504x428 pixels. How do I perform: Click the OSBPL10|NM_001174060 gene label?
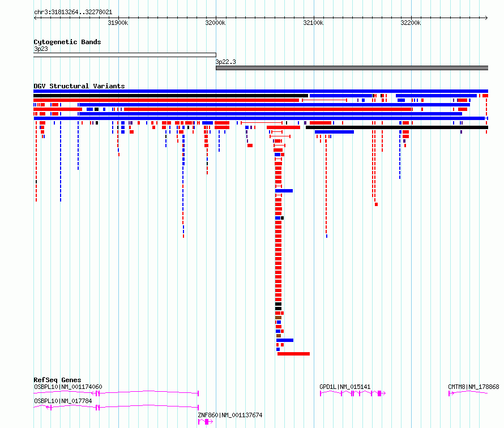click(x=68, y=387)
